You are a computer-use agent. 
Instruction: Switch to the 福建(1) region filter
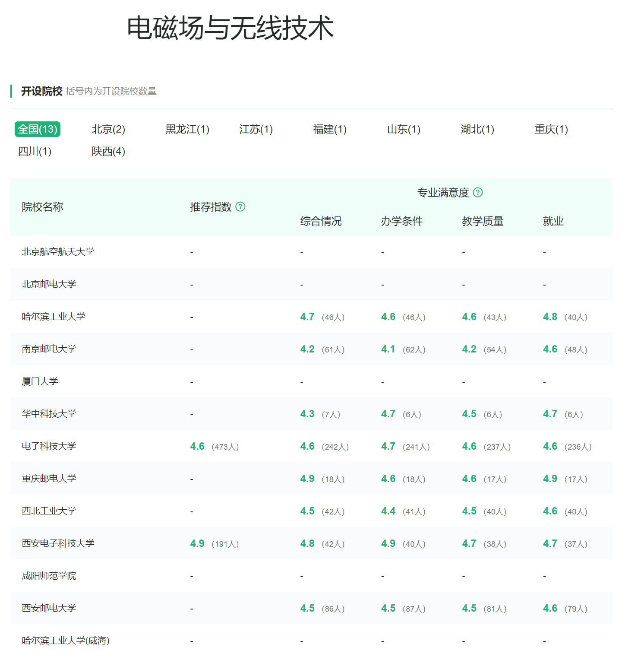click(330, 129)
